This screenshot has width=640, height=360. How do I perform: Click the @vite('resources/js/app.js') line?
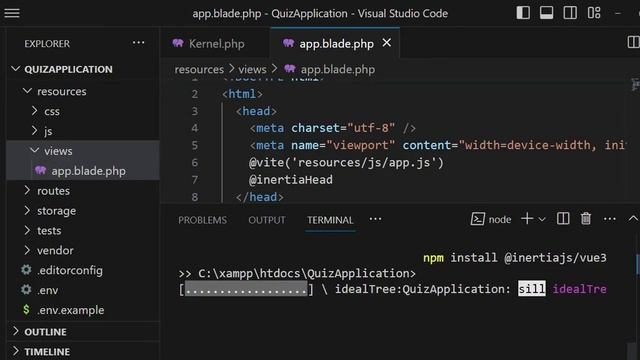click(346, 162)
